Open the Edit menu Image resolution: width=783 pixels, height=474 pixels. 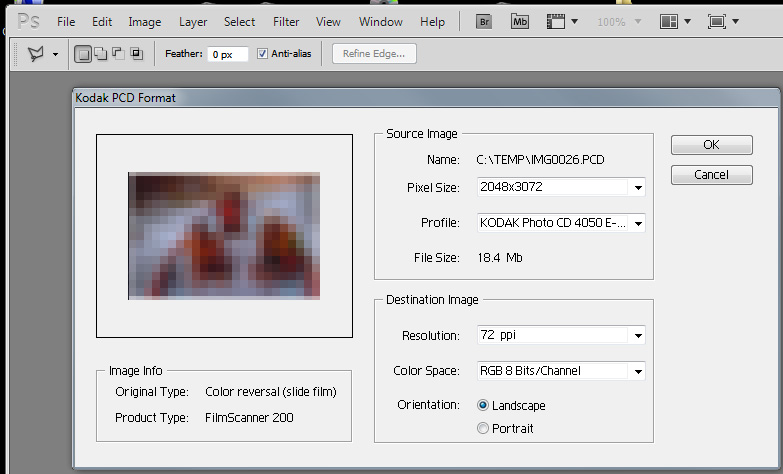102,22
